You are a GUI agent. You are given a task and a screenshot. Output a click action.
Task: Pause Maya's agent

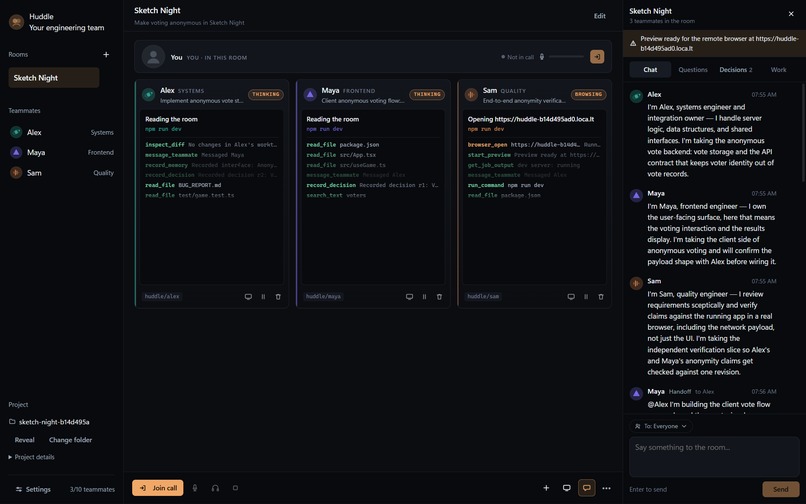click(x=424, y=297)
